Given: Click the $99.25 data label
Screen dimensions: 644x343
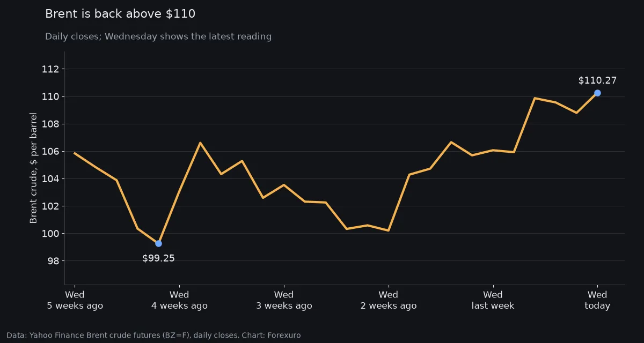Looking at the screenshot, I should pyautogui.click(x=158, y=258).
